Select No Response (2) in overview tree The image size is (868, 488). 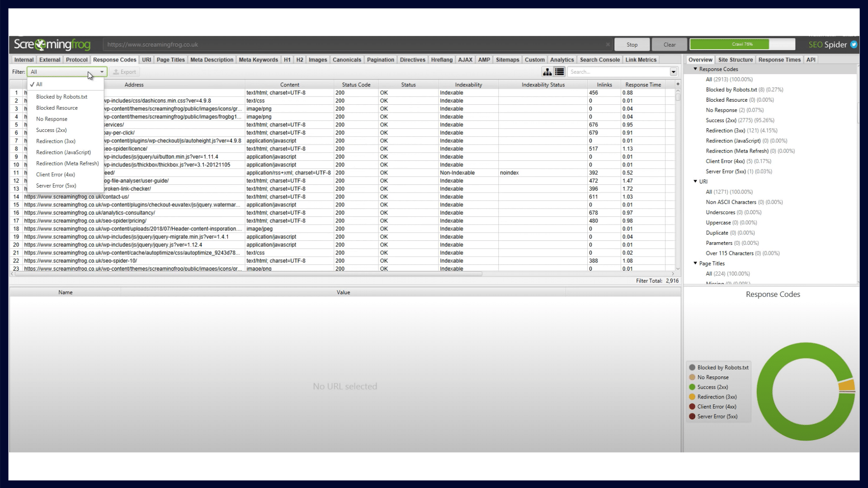pos(735,110)
